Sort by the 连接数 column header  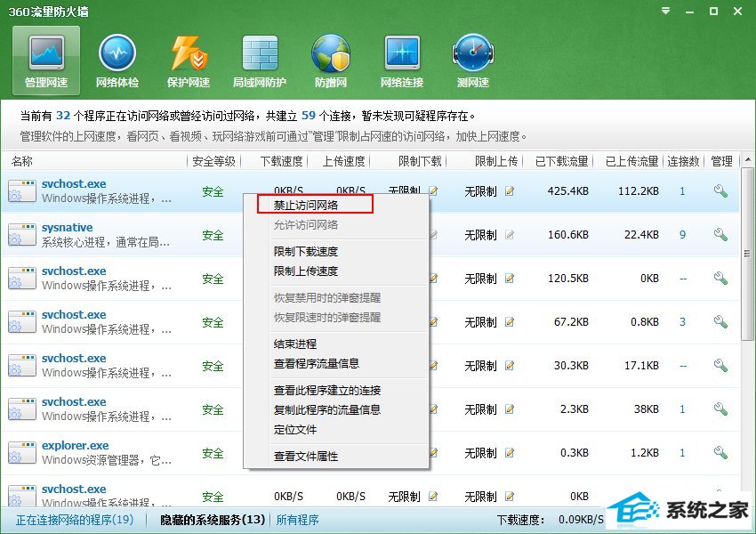click(x=683, y=161)
